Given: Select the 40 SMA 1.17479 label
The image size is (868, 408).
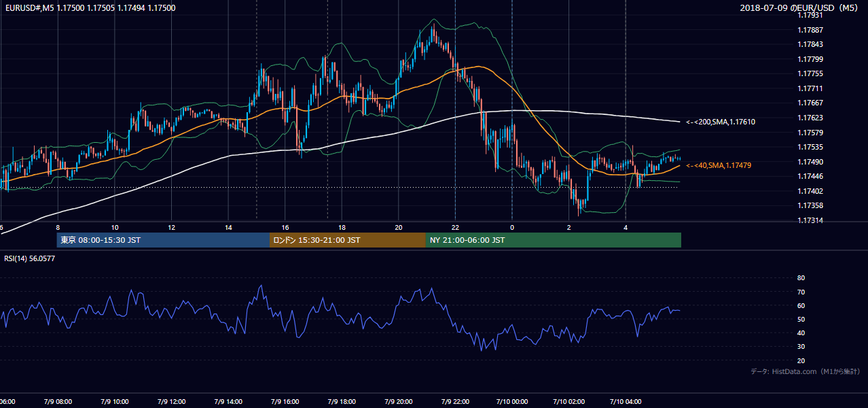Looking at the screenshot, I should click(x=719, y=165).
